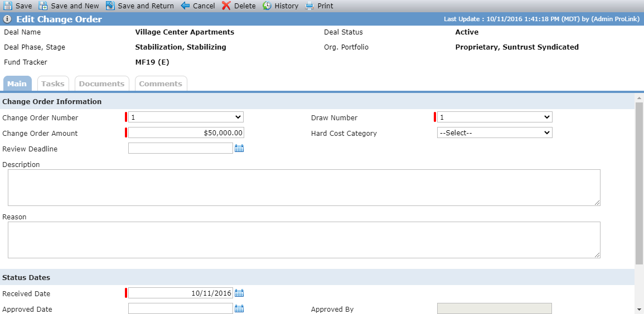Click the scrollbar down arrow
This screenshot has height=314, width=644.
640,309
